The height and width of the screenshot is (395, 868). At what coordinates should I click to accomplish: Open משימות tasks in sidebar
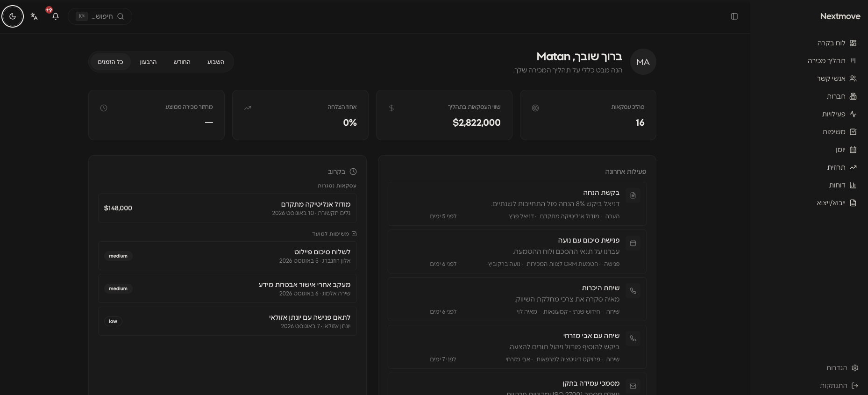pos(840,132)
